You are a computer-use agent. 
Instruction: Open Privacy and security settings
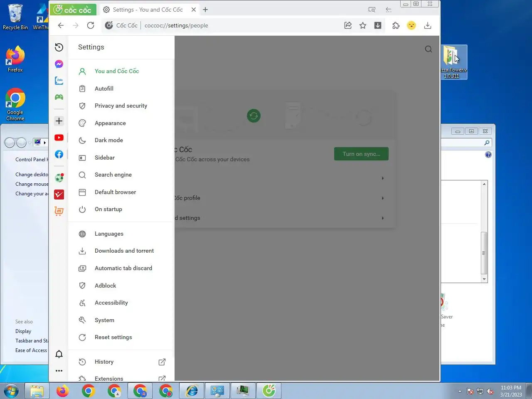tap(121, 106)
